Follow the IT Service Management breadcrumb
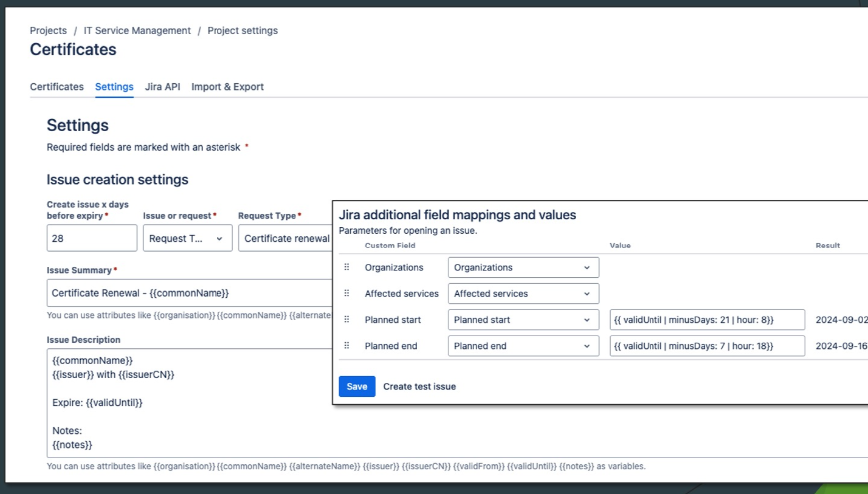 coord(137,31)
